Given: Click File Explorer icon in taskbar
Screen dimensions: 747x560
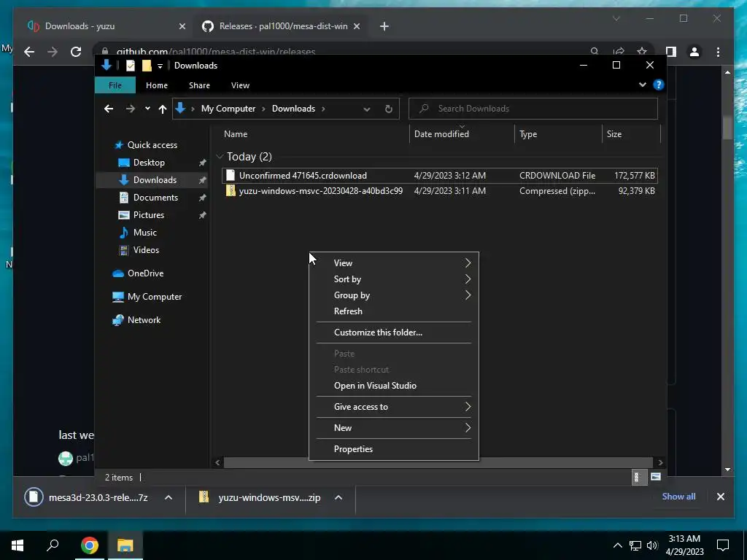Looking at the screenshot, I should (125, 545).
